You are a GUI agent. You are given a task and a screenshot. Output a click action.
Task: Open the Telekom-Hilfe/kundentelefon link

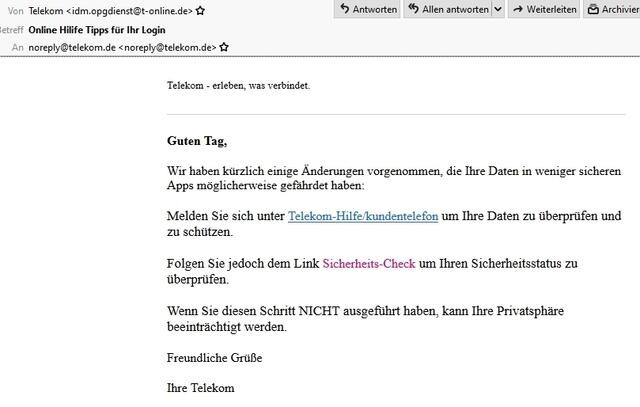pyautogui.click(x=363, y=216)
